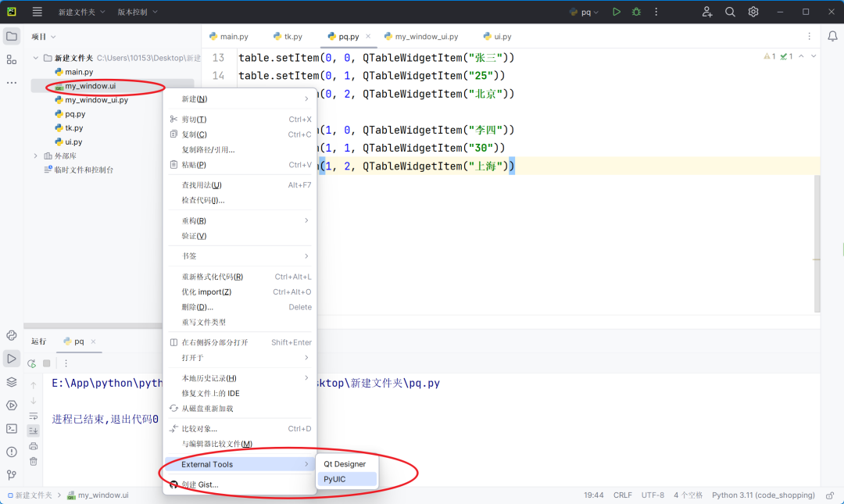
Task: Expand the 重构(R) submenu
Action: tap(240, 221)
